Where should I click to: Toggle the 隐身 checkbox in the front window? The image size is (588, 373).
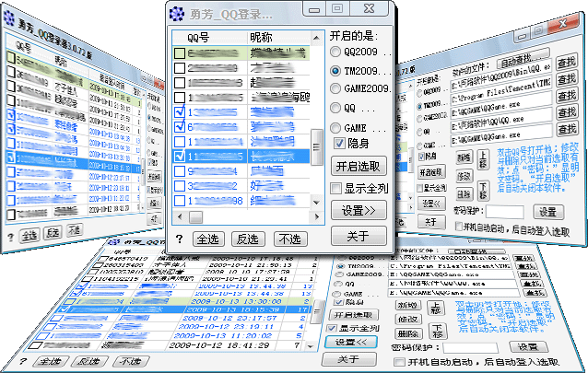(x=339, y=143)
